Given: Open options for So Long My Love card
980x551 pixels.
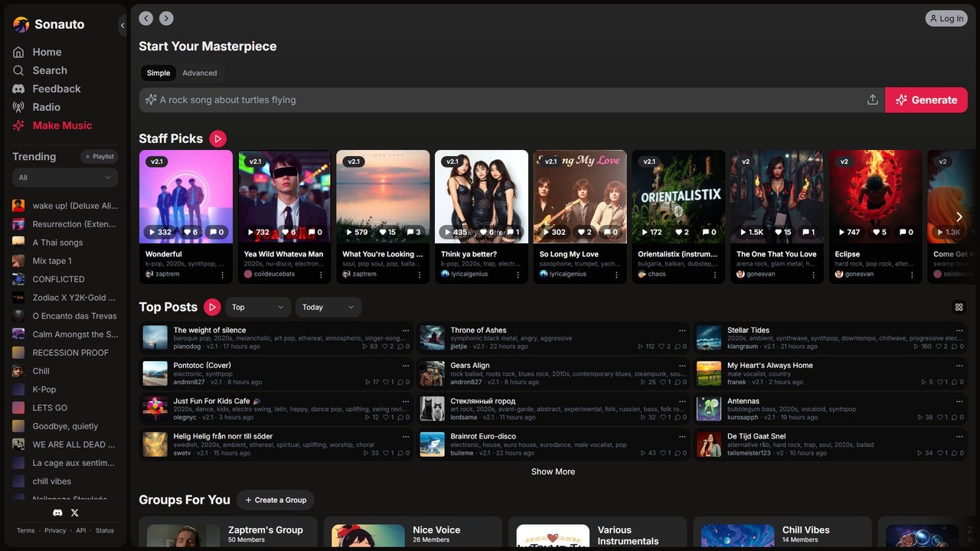Looking at the screenshot, I should click(616, 274).
